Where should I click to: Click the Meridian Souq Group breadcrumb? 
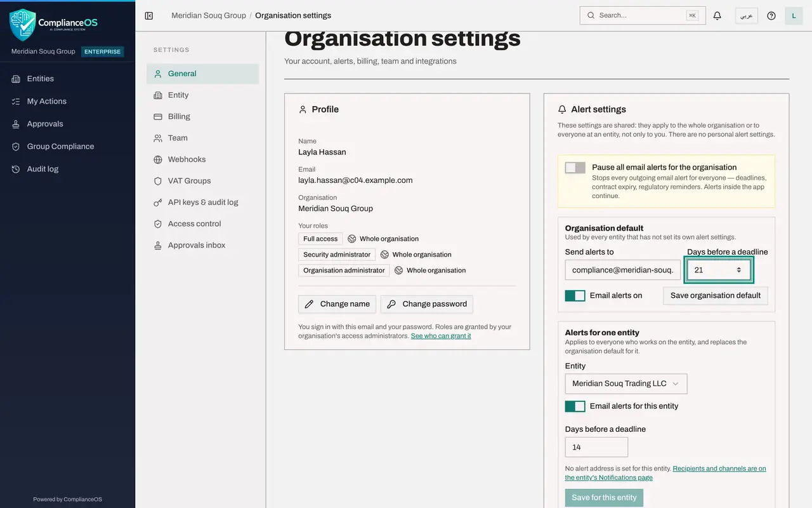click(209, 15)
